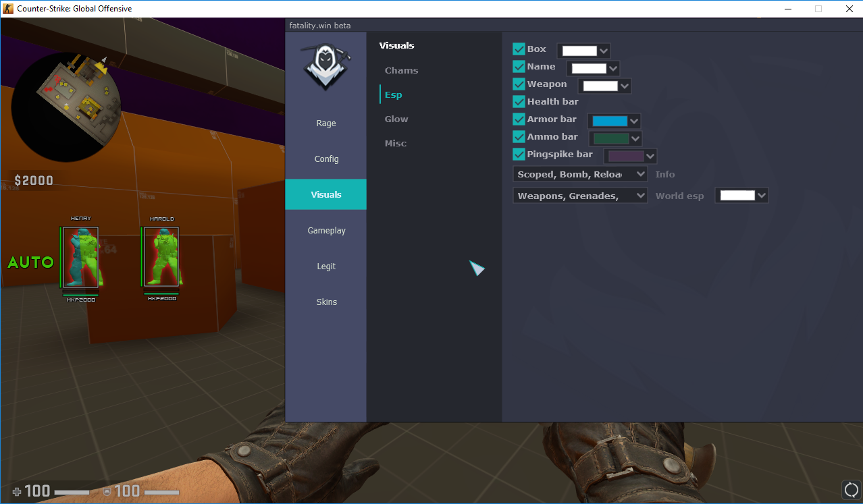Click the HENRY player ESP box

(81, 257)
